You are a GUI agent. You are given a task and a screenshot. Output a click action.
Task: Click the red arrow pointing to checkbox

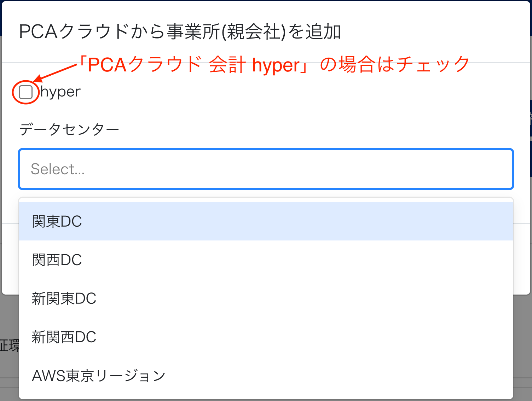tap(57, 72)
